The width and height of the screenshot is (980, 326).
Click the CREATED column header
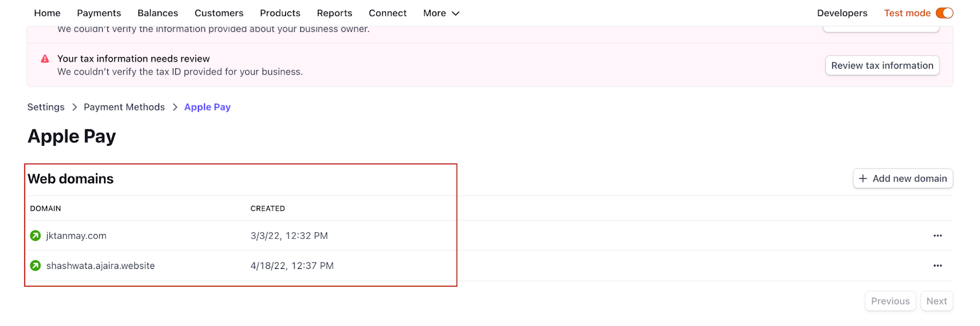coord(268,208)
